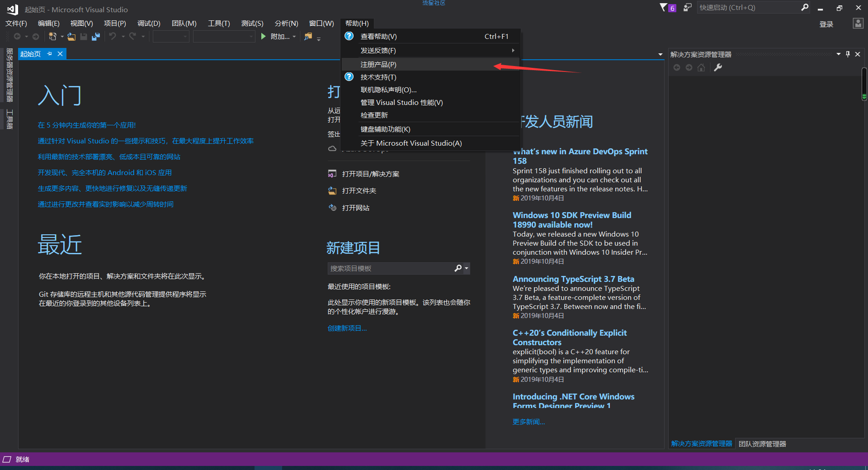Click the Visual Studio logo in title bar
Viewport: 868px width, 470px height.
pyautogui.click(x=12, y=9)
